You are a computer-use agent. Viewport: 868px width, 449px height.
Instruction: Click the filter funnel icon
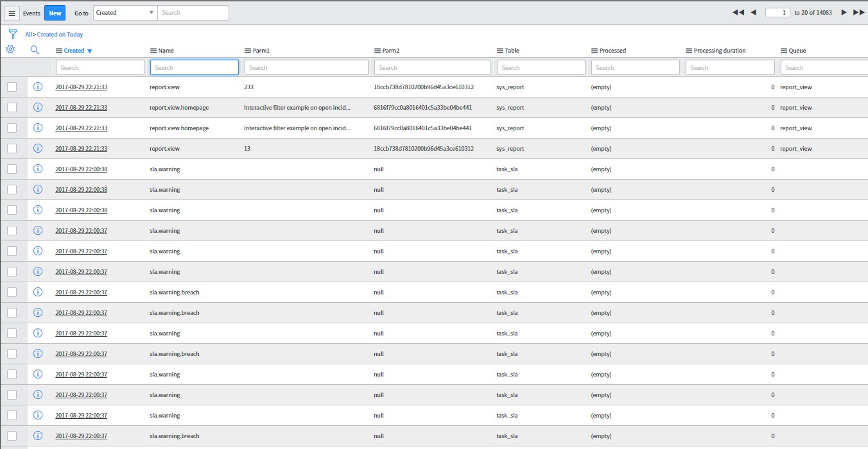[13, 34]
